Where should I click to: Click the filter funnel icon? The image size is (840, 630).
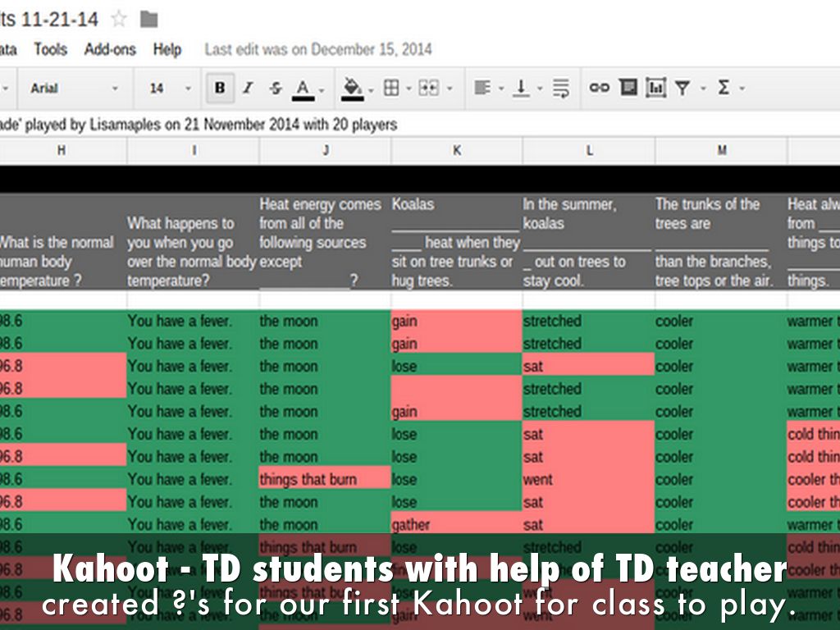(x=682, y=88)
